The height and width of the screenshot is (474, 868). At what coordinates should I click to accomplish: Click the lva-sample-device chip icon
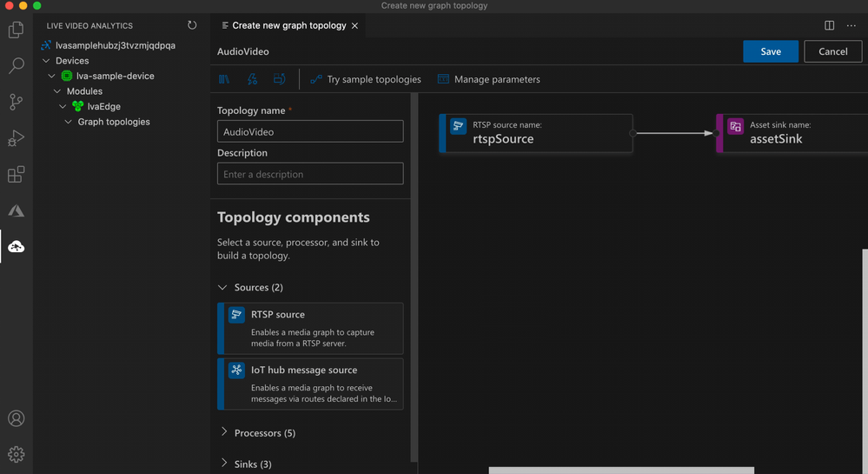(66, 76)
